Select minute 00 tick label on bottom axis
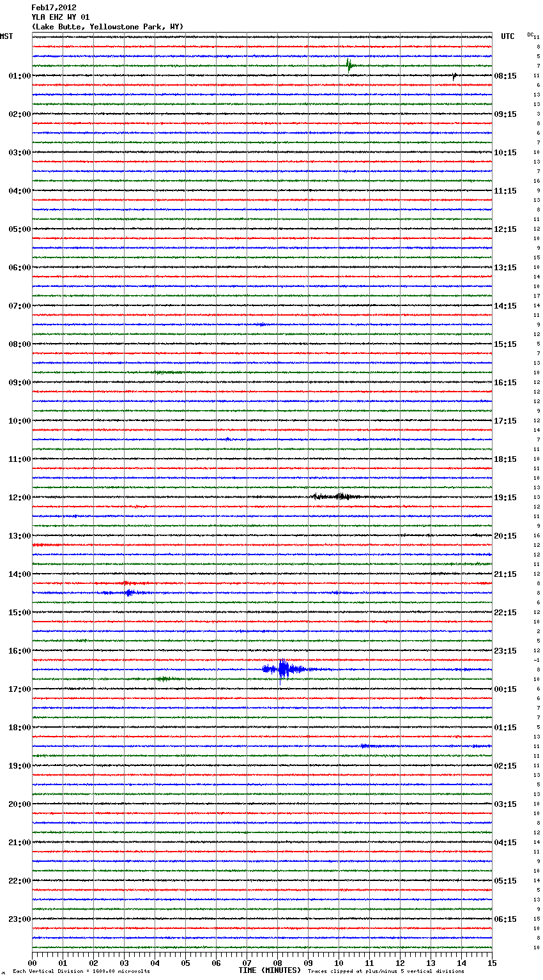This screenshot has width=543, height=980. click(x=32, y=963)
